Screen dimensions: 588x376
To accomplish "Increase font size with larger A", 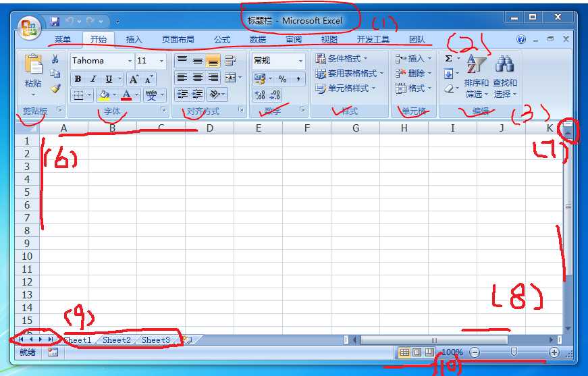I will [134, 79].
